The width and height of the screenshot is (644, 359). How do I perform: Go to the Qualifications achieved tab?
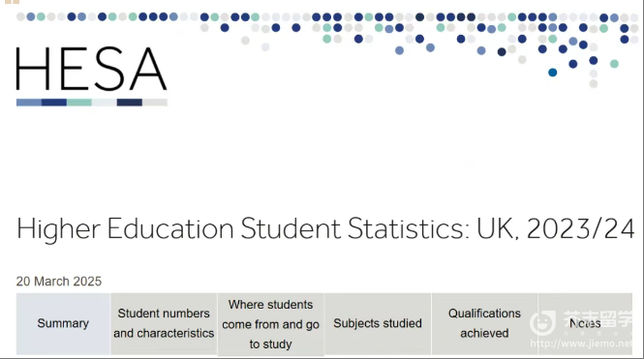click(x=484, y=323)
